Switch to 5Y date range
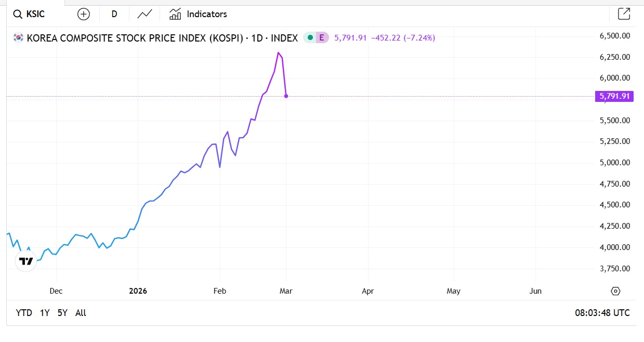Image resolution: width=644 pixels, height=342 pixels. click(x=62, y=313)
